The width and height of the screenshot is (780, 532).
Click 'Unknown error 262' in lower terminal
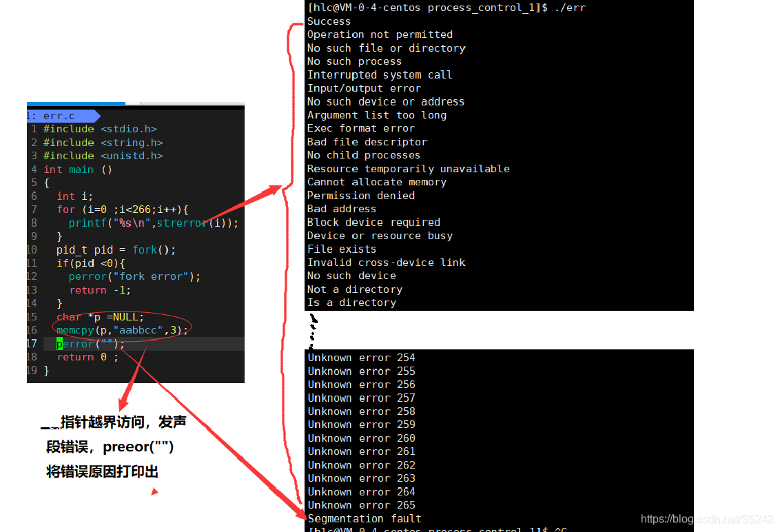[x=361, y=465]
